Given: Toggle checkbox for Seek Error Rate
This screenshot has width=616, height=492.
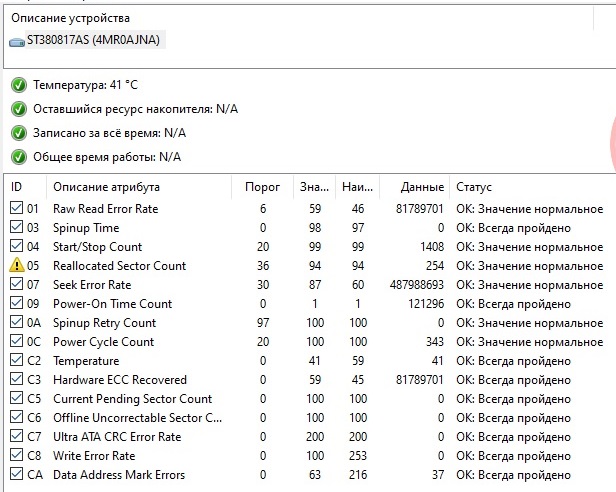Looking at the screenshot, I should [16, 284].
